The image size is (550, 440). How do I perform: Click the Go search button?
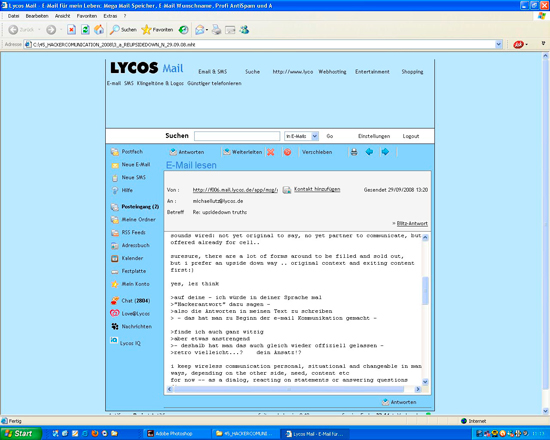(x=330, y=136)
